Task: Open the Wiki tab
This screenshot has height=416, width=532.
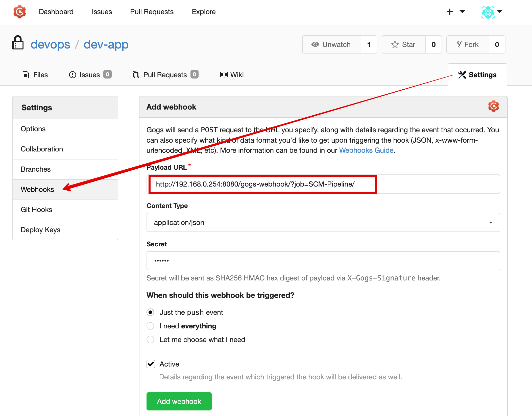Action: point(232,75)
